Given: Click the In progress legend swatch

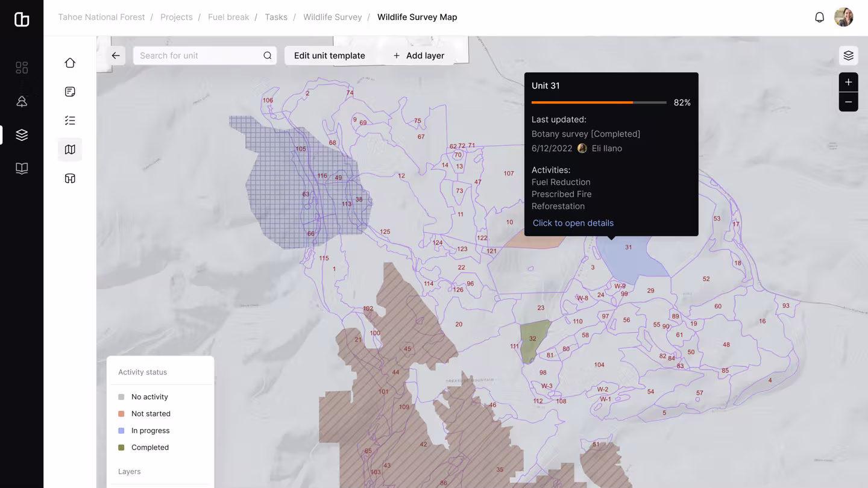Looking at the screenshot, I should [121, 431].
